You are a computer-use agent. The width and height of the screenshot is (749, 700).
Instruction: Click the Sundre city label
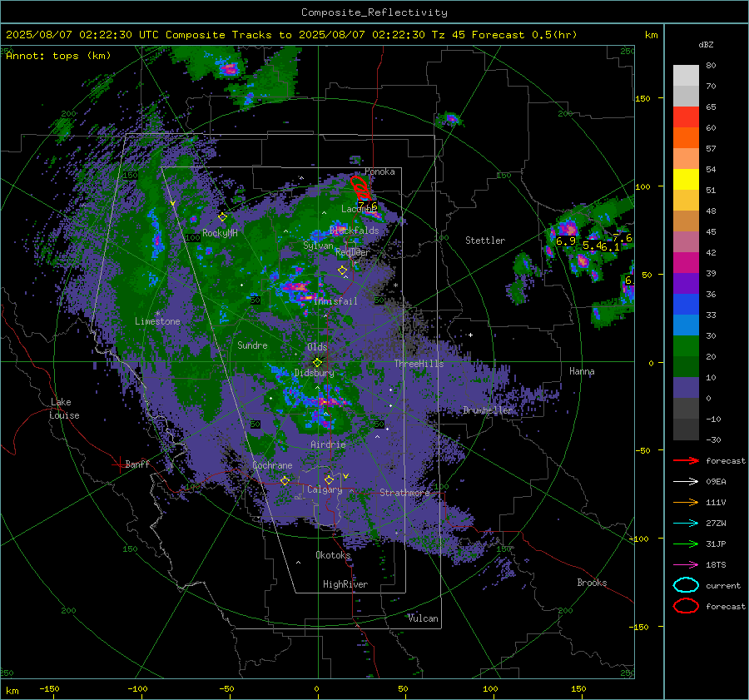click(252, 345)
